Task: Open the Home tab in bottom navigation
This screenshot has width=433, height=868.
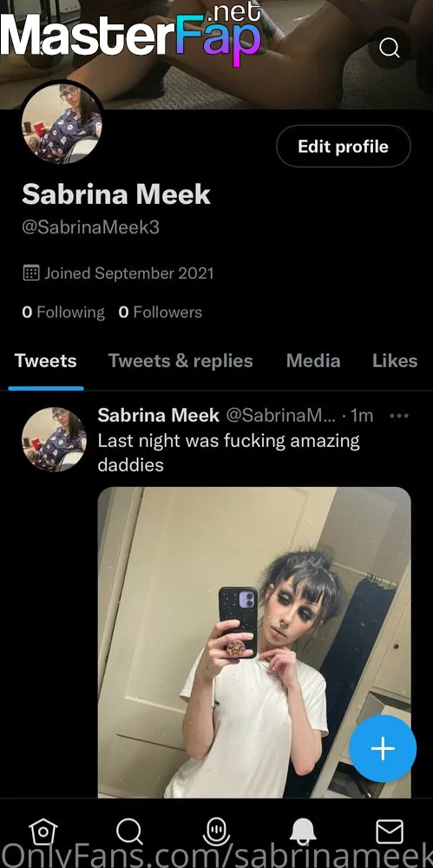Action: pyautogui.click(x=42, y=831)
